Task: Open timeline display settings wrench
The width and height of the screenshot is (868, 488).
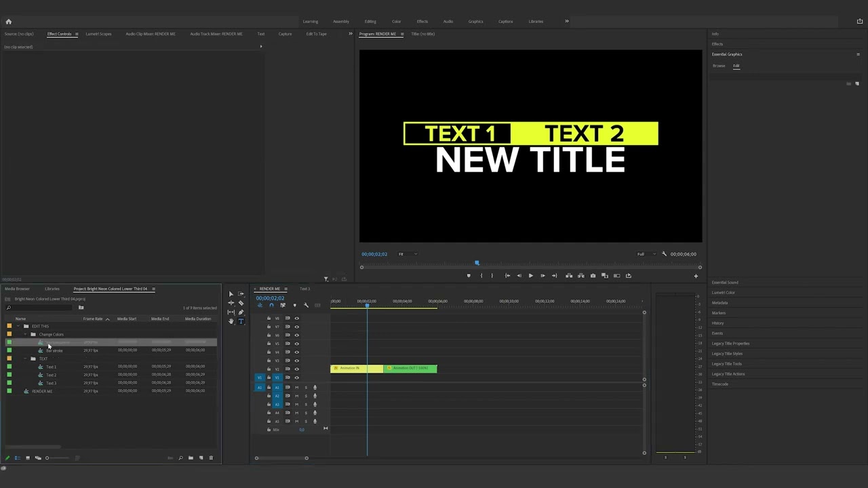Action: coord(306,306)
